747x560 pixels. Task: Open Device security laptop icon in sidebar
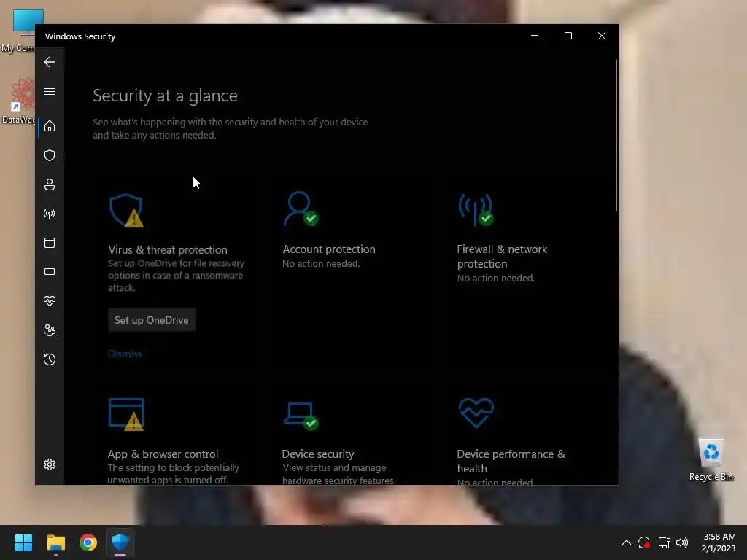tap(50, 273)
